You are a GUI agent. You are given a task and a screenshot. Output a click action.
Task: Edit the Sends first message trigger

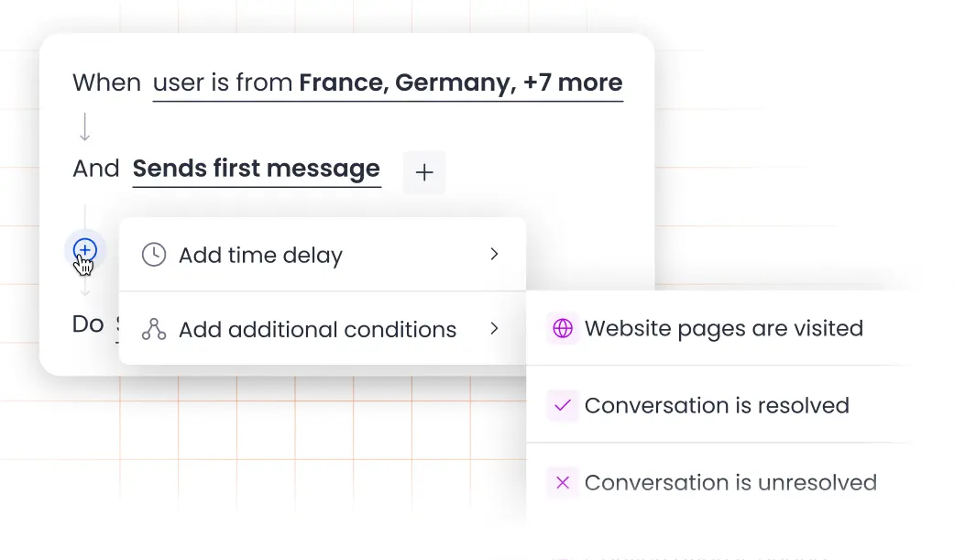click(x=256, y=169)
